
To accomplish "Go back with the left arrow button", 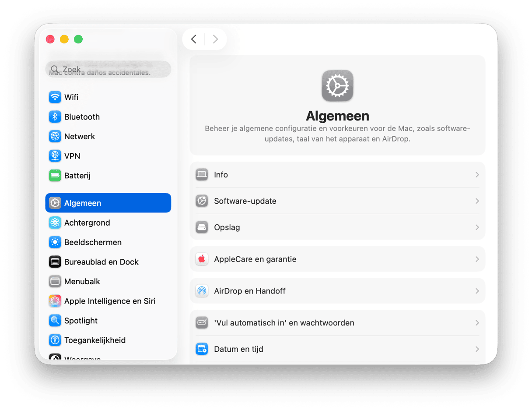I will (x=194, y=39).
